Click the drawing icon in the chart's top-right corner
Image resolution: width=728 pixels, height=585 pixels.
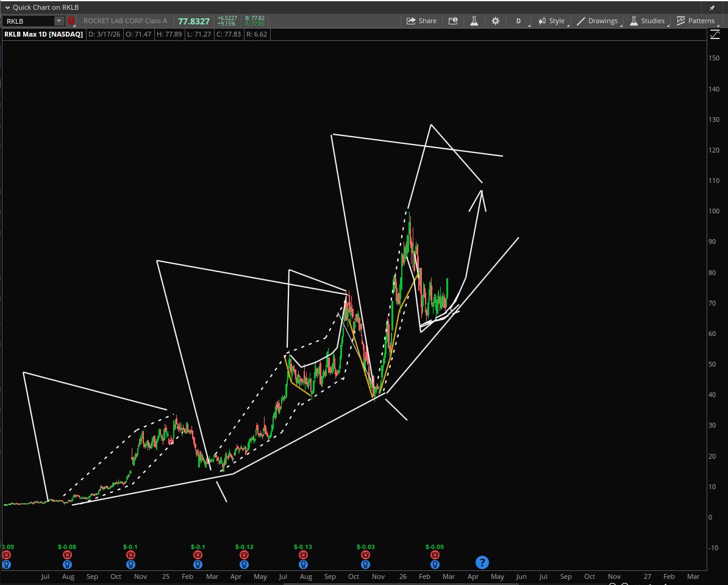[715, 34]
